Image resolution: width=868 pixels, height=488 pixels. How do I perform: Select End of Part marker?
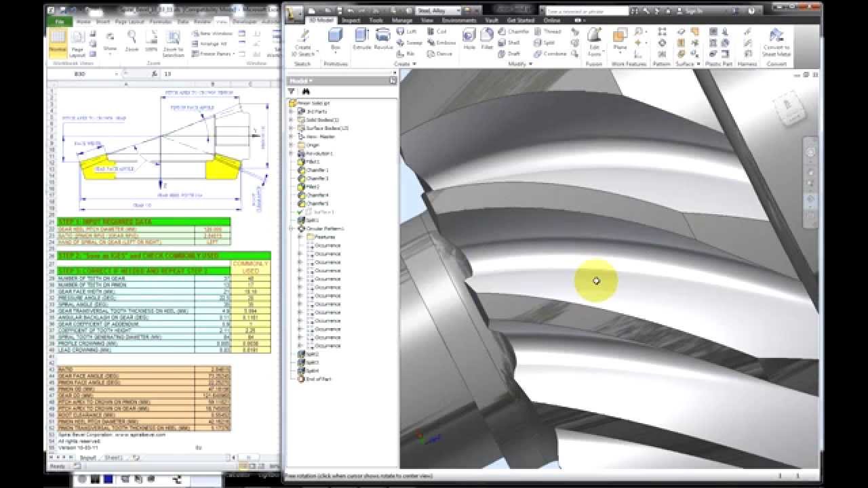(313, 379)
